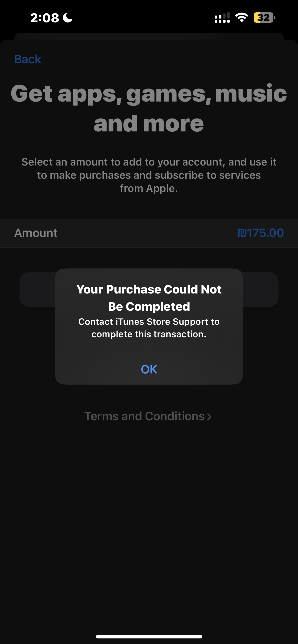This screenshot has width=298, height=644.
Task: Select the ₪175.00 amount value
Action: click(260, 233)
